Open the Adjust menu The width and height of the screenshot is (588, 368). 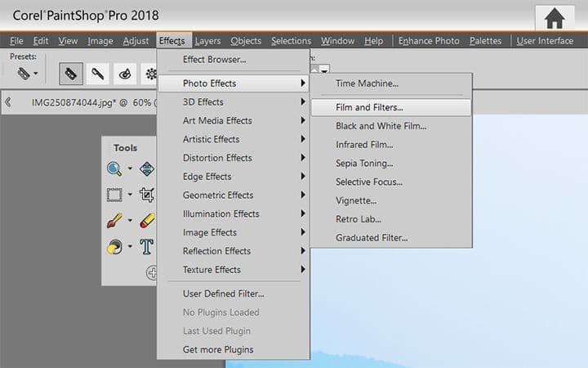[x=136, y=41]
